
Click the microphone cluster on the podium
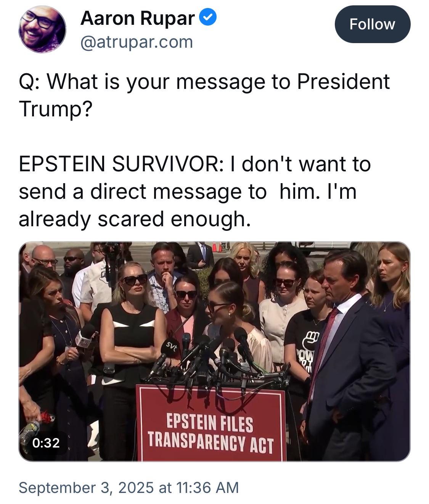pyautogui.click(x=214, y=359)
